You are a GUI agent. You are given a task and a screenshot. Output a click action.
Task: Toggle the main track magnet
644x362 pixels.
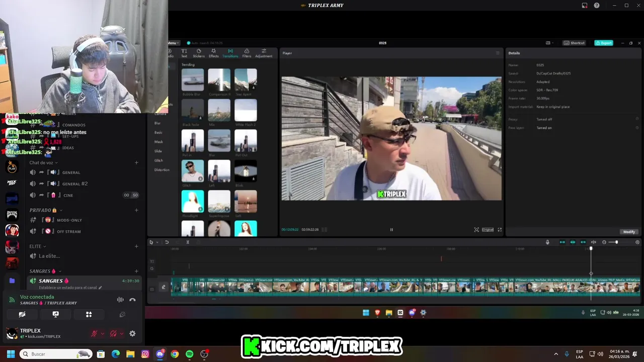(x=562, y=242)
